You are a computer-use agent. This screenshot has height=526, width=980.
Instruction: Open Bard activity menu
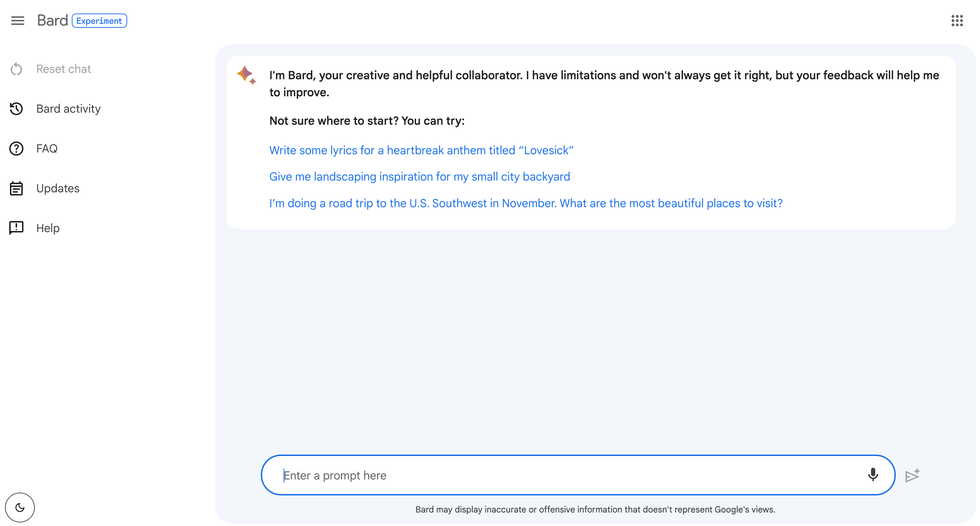tap(68, 108)
